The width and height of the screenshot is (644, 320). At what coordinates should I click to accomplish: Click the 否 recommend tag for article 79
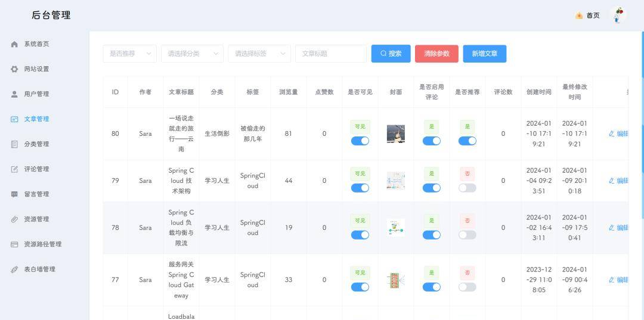click(x=467, y=173)
